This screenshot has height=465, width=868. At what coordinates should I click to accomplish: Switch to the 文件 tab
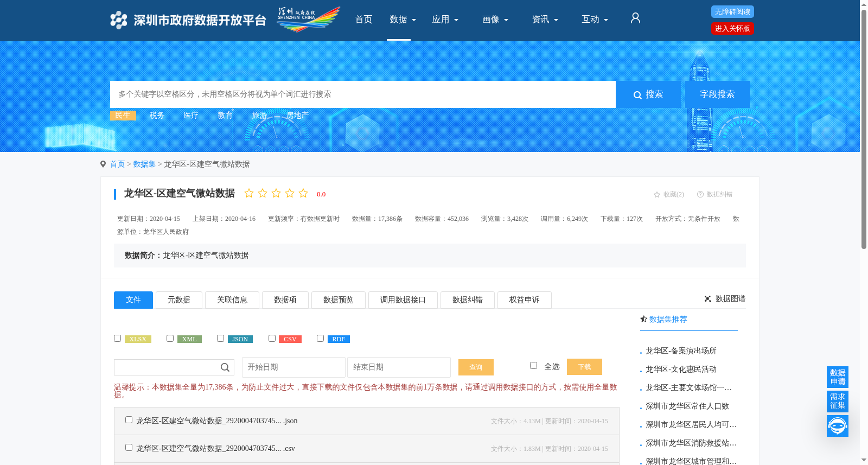[133, 300]
